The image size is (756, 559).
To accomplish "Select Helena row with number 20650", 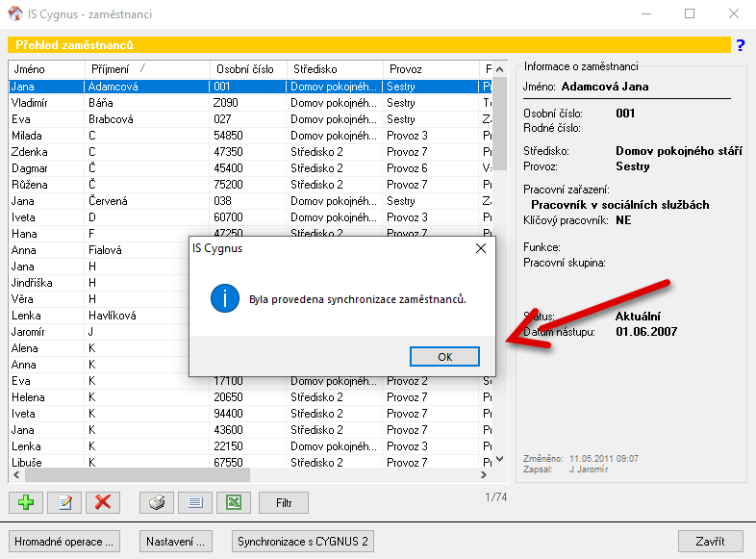I will point(251,397).
